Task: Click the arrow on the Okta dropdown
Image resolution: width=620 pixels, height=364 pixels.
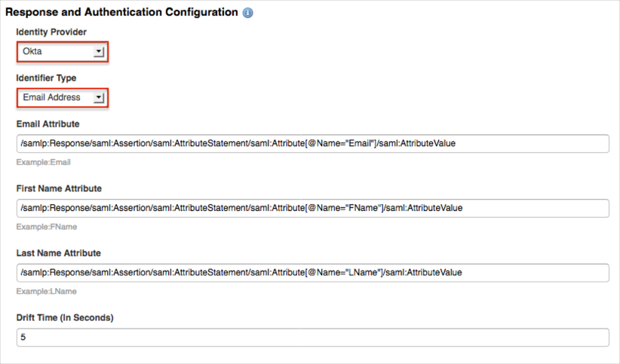Action: click(98, 52)
